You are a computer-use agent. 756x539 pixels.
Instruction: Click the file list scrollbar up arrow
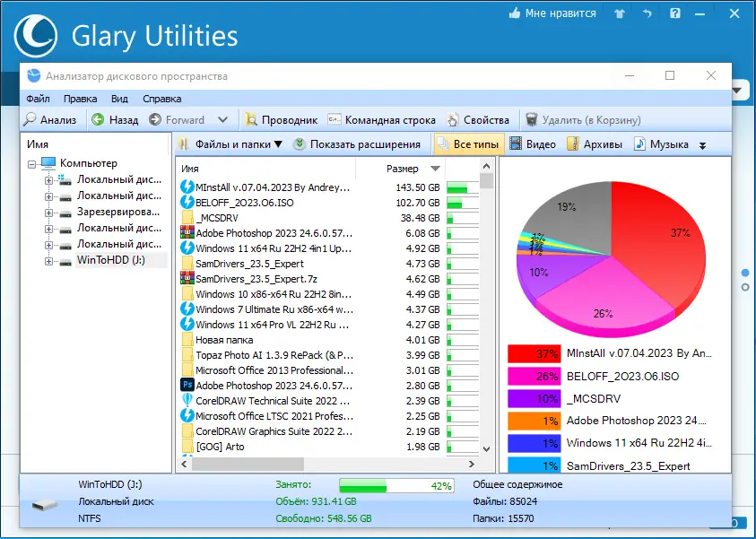coord(486,166)
